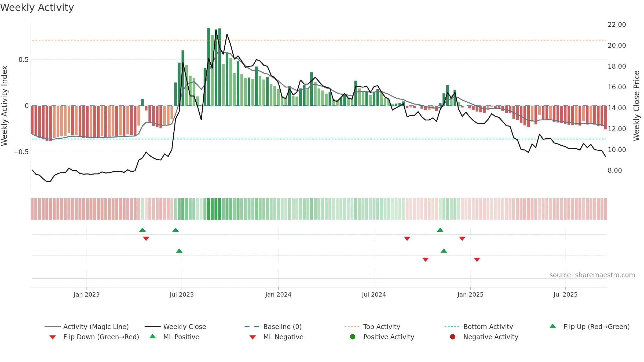Toggle the Baseline (0) legend entry
The height and width of the screenshot is (362, 644).
coord(273,327)
